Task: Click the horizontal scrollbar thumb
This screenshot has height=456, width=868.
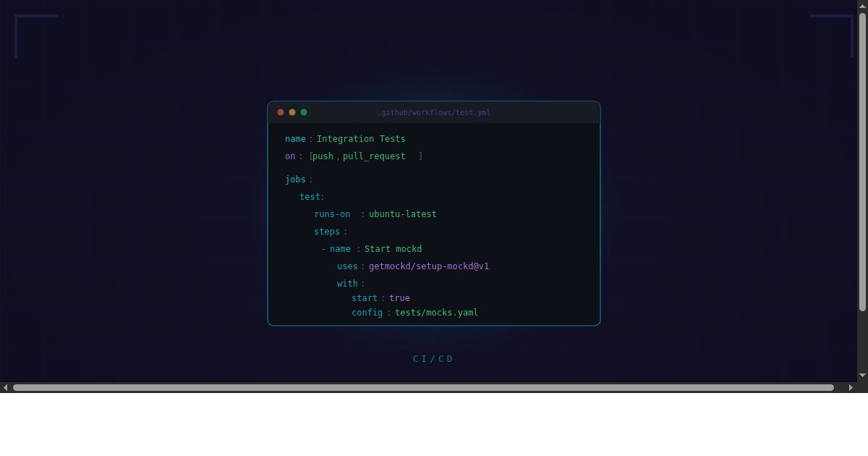Action: coord(423,387)
